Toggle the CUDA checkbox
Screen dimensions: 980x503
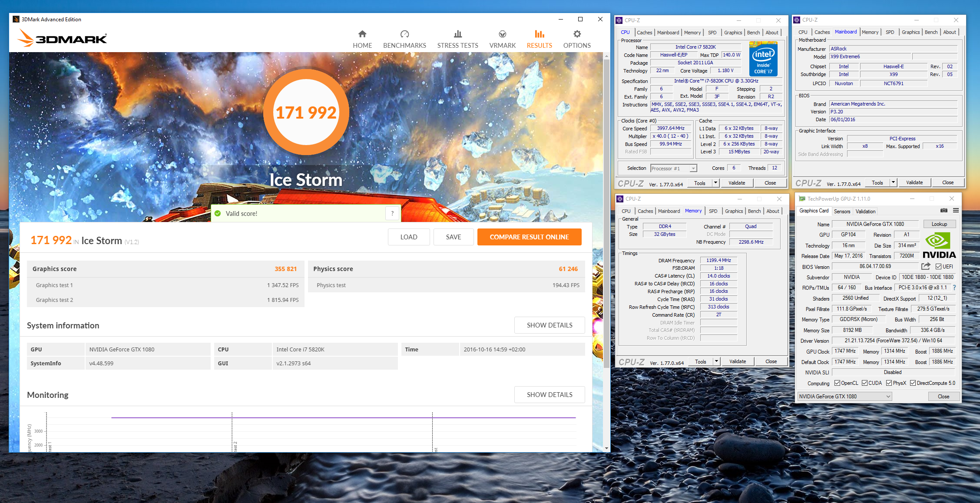click(864, 383)
